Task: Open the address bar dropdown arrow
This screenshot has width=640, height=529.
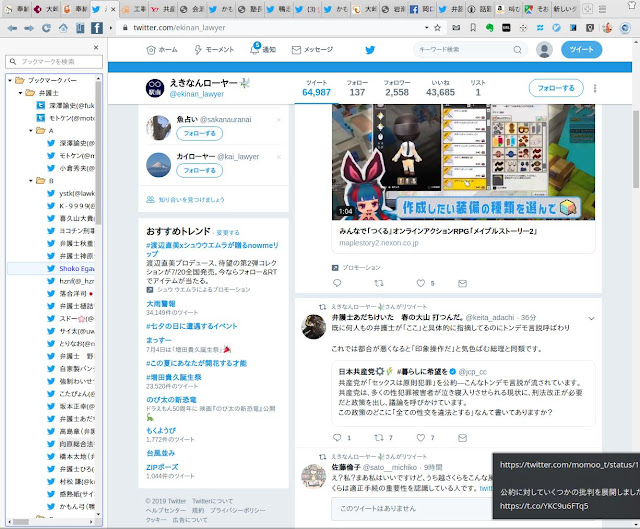Action: (427, 28)
